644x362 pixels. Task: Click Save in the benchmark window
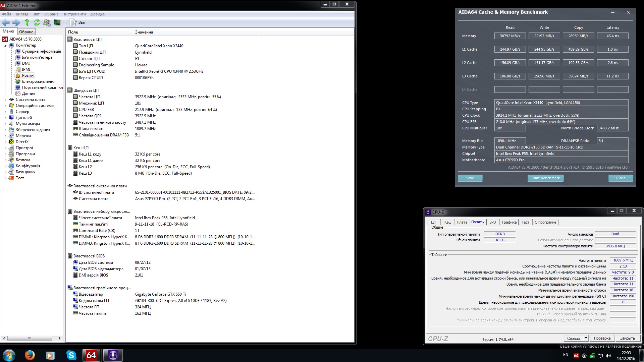(470, 178)
